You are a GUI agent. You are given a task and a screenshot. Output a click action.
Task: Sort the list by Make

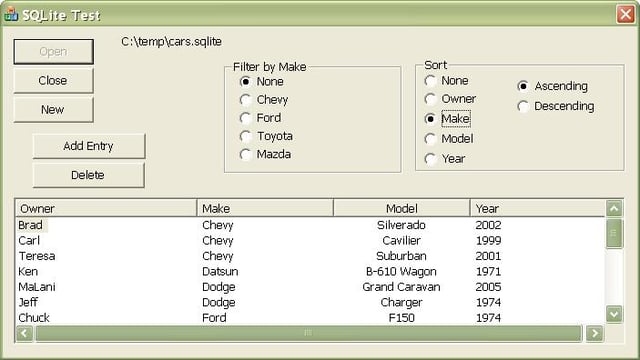[x=447, y=119]
